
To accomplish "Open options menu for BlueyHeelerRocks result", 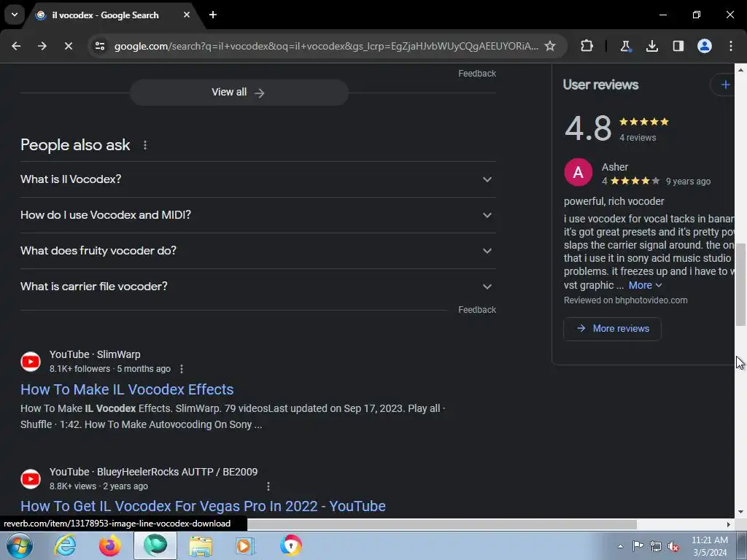I will pyautogui.click(x=268, y=486).
